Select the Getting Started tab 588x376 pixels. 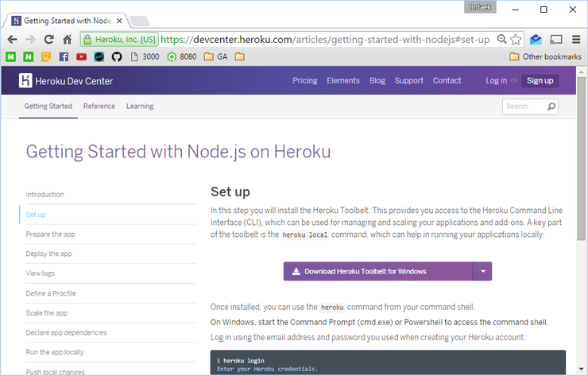(x=48, y=107)
